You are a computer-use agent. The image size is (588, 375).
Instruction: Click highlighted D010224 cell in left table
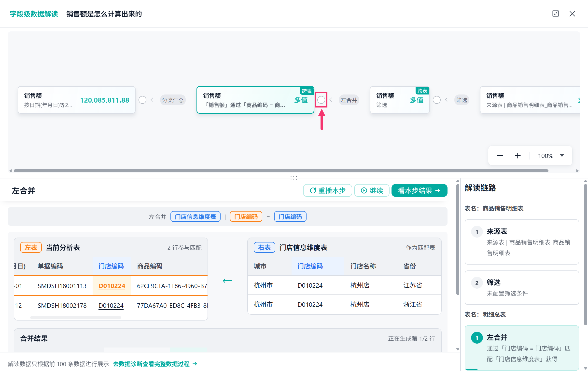pos(112,286)
